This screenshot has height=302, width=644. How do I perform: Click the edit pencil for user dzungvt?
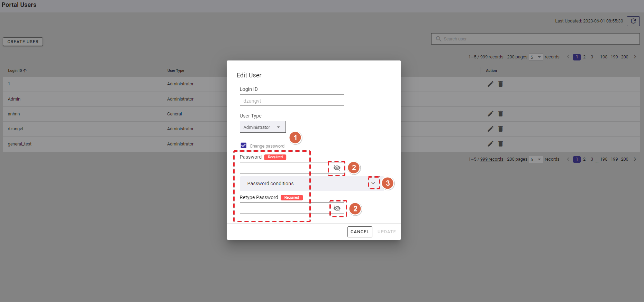coord(490,129)
